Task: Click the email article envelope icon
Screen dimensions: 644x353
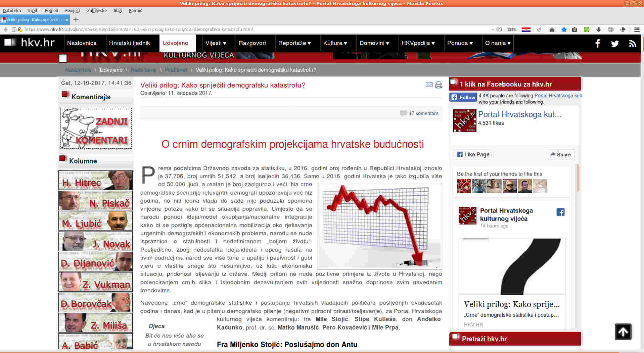Action: click(x=429, y=85)
